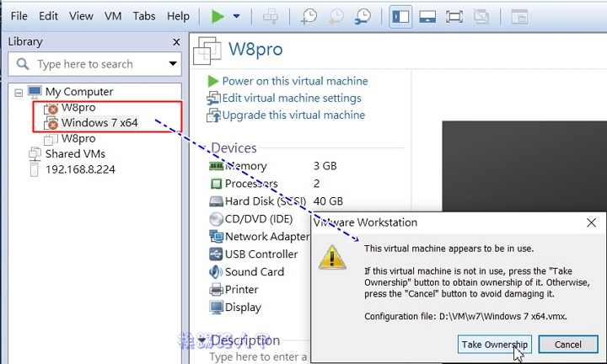Open the VM menu
This screenshot has width=607, height=364.
(x=113, y=16)
